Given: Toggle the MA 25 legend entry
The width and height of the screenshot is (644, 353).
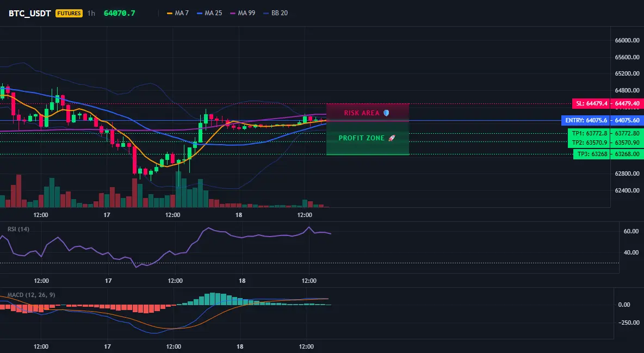Looking at the screenshot, I should tap(209, 13).
